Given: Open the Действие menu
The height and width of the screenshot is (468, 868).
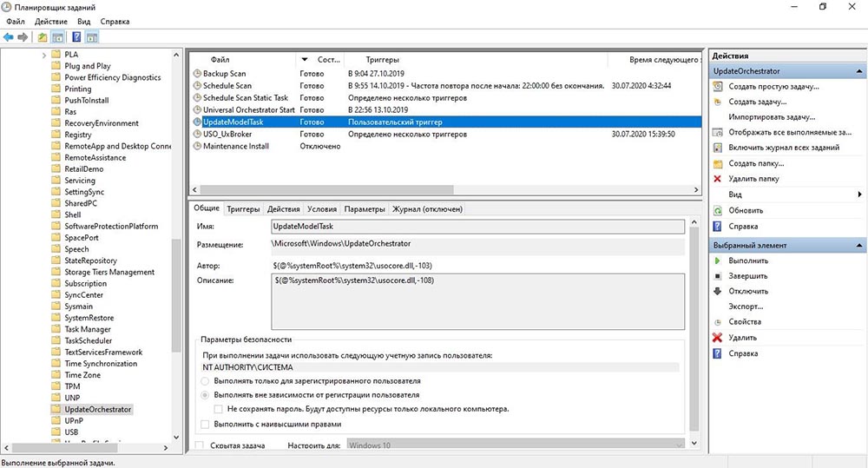Looking at the screenshot, I should click(51, 20).
